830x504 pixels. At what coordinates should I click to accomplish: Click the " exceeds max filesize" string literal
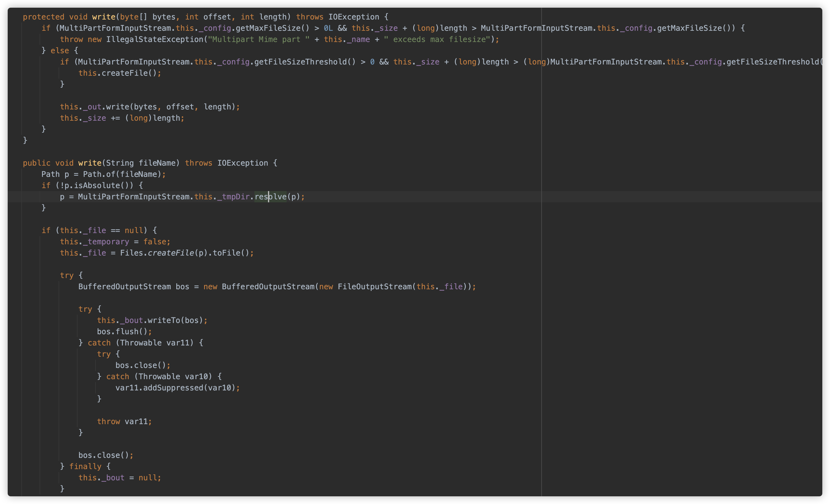click(437, 39)
